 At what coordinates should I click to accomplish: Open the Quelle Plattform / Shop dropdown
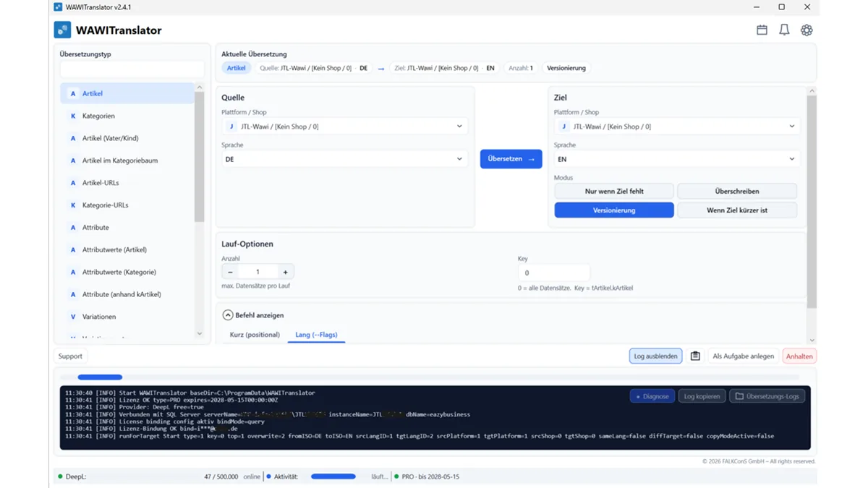pyautogui.click(x=344, y=127)
